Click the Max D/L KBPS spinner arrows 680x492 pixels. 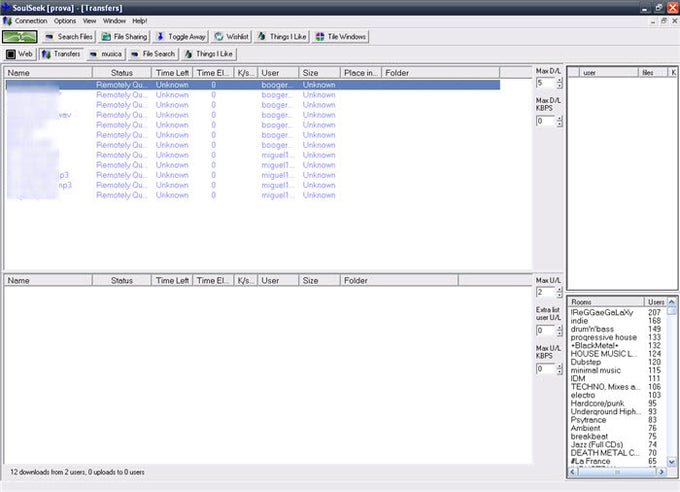559,121
